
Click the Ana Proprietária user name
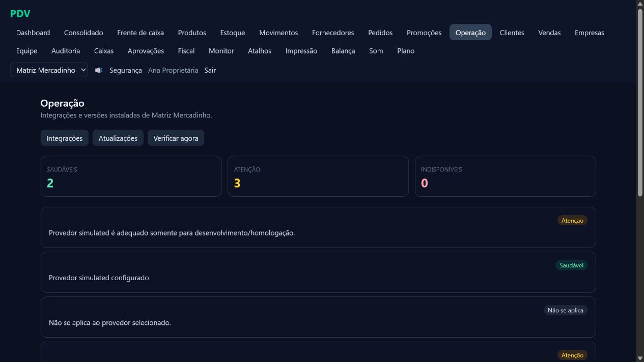tap(173, 70)
